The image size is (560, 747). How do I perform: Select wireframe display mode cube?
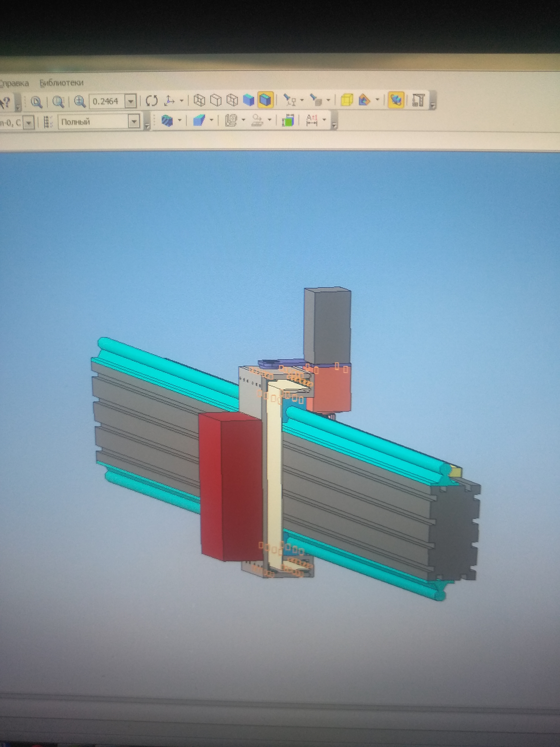[200, 100]
